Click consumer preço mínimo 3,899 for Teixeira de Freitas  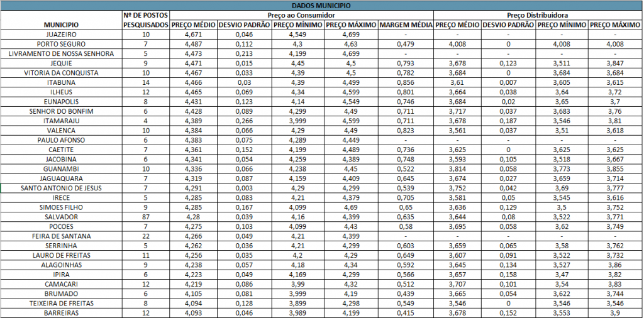pyautogui.click(x=298, y=303)
